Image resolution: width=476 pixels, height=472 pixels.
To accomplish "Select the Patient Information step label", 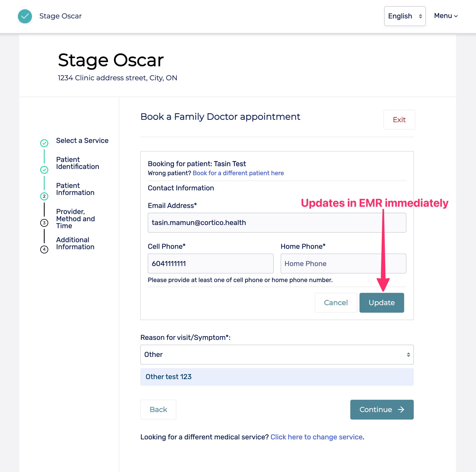I will [75, 189].
